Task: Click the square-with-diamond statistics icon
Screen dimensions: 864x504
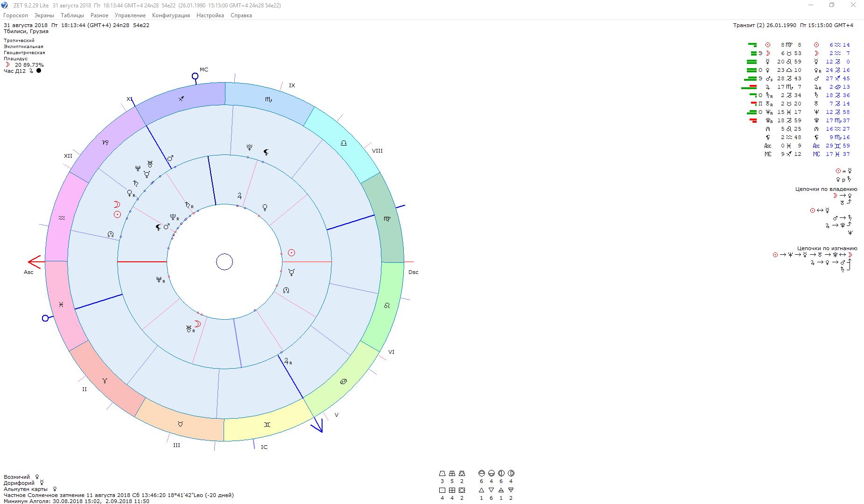Action: (462, 490)
